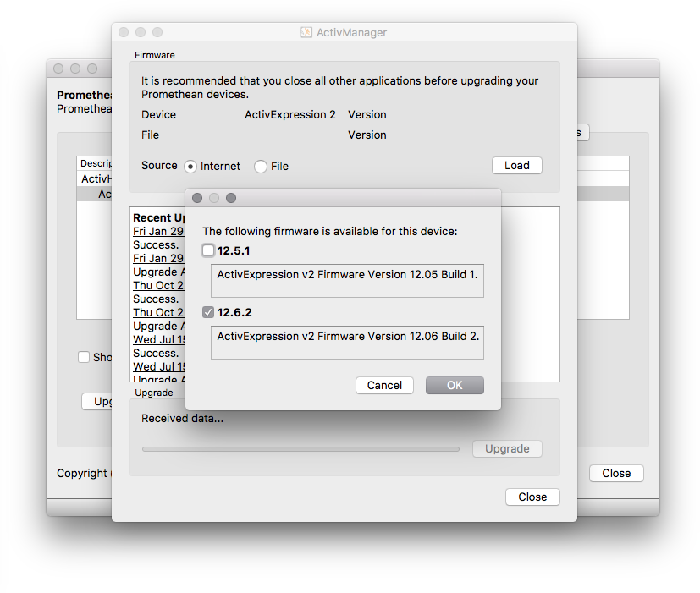The width and height of the screenshot is (700, 593).
Task: Check the 12.5.1 firmware checkbox
Action: pos(208,250)
